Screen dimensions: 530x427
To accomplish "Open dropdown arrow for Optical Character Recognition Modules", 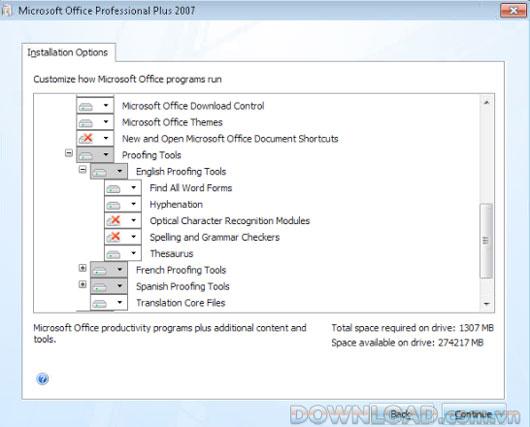I will 134,220.
